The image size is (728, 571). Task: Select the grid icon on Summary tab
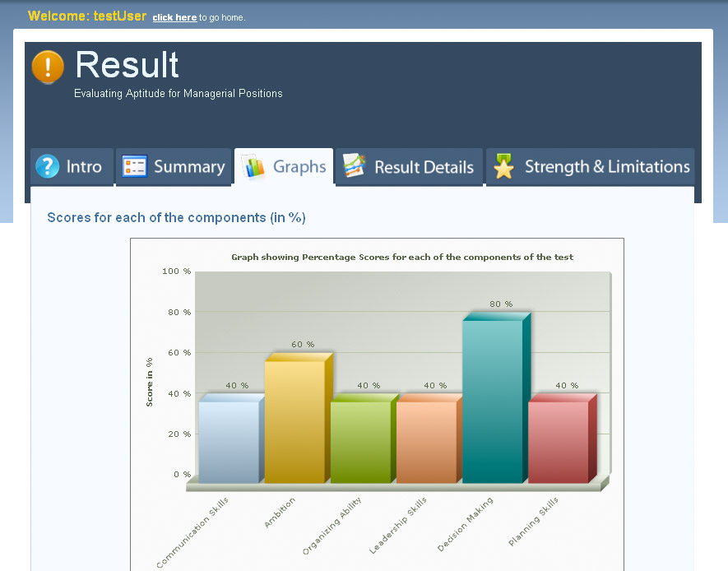tap(133, 166)
